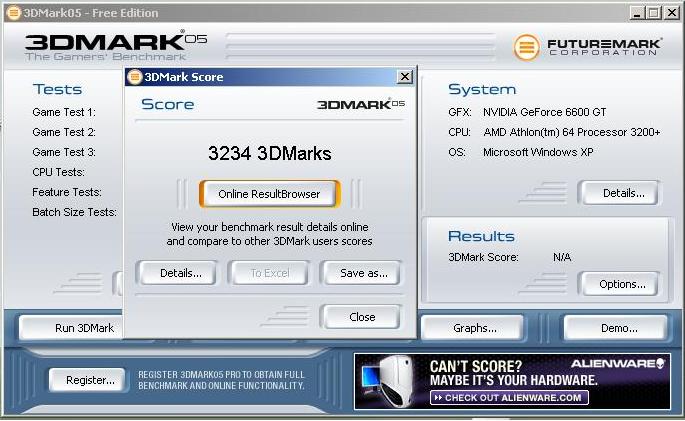This screenshot has width=685, height=421.
Task: Click the Futuremark Corporation wordmark
Action: point(604,47)
